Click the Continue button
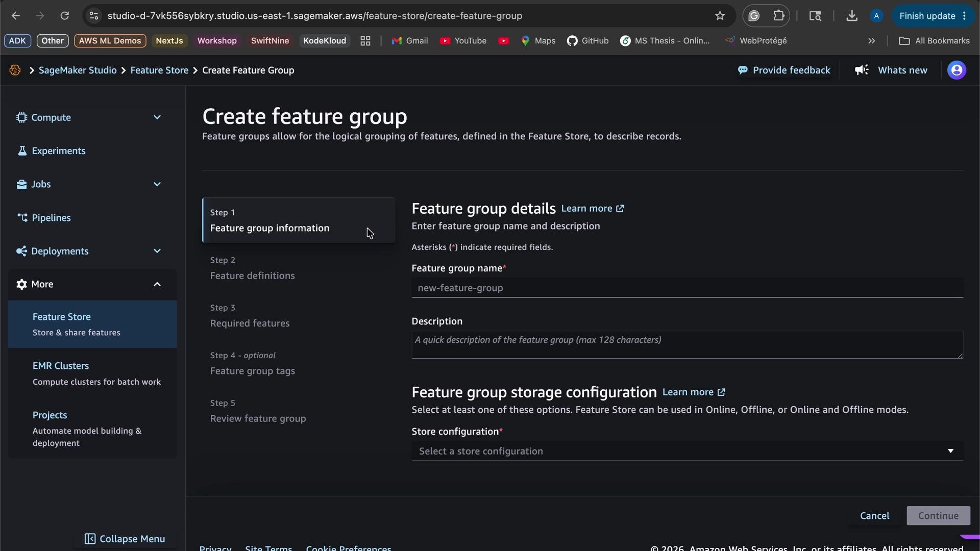Viewport: 980px width, 551px height. [938, 516]
